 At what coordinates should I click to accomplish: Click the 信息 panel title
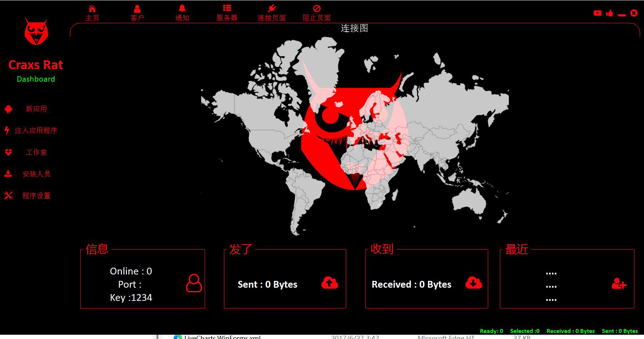97,249
